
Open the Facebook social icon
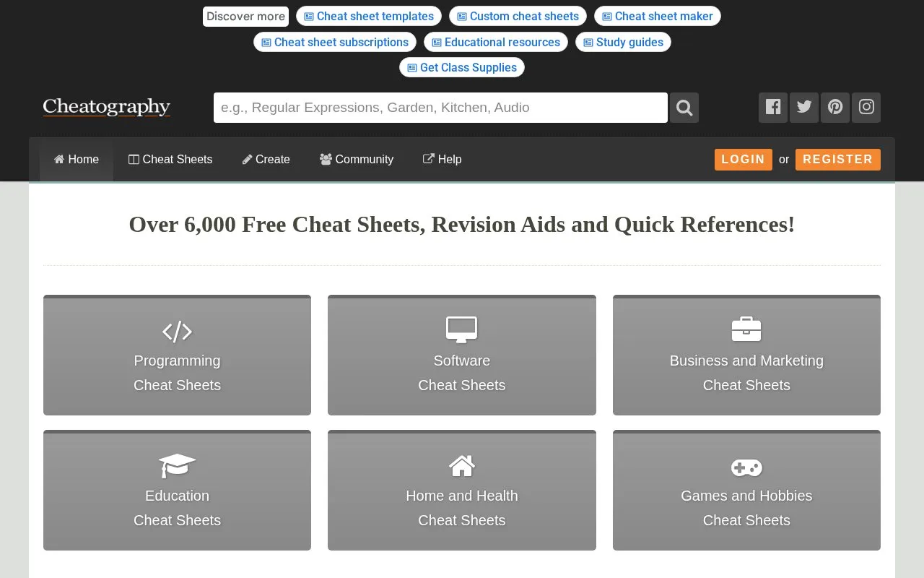coord(773,108)
